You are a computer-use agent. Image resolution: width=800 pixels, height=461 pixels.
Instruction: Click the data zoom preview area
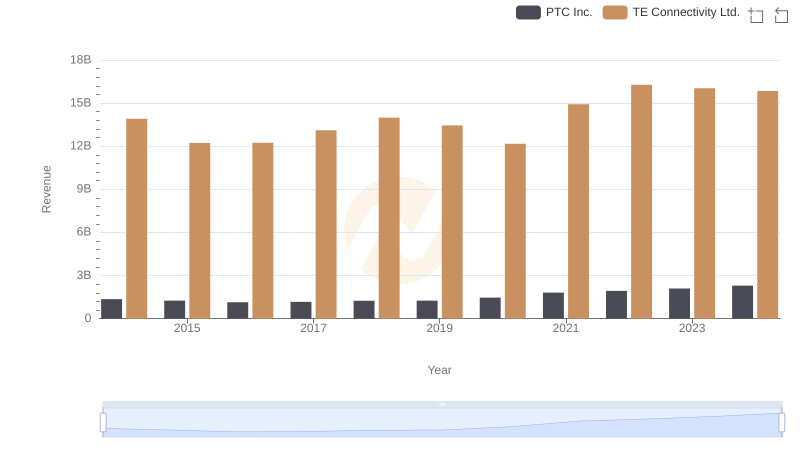[442, 423]
